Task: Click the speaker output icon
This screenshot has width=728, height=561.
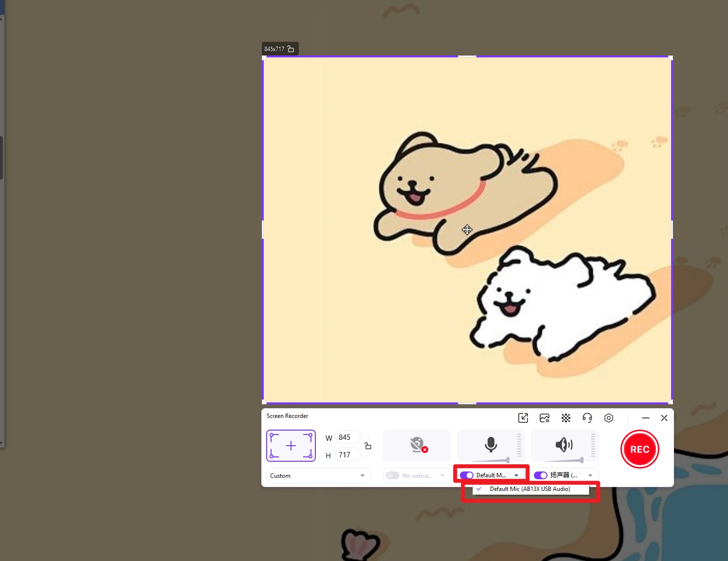Action: pyautogui.click(x=564, y=444)
